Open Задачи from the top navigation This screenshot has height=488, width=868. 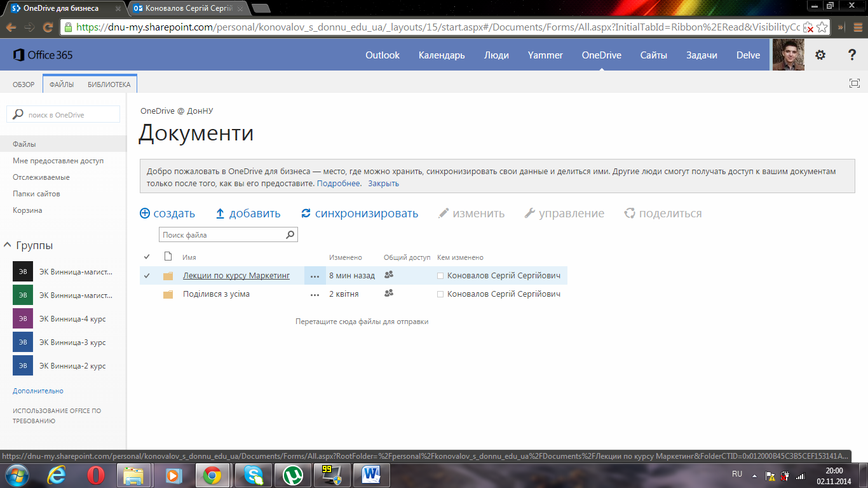pyautogui.click(x=702, y=55)
